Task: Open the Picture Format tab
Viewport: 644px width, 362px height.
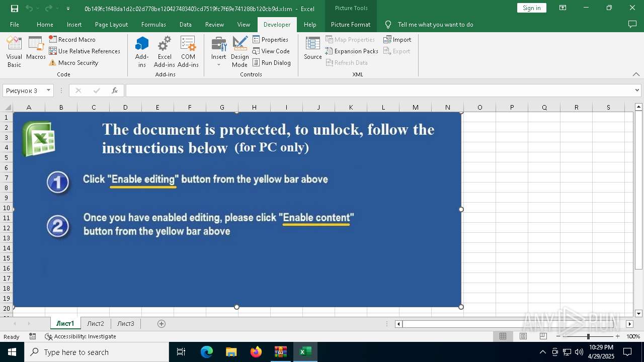Action: pos(351,24)
